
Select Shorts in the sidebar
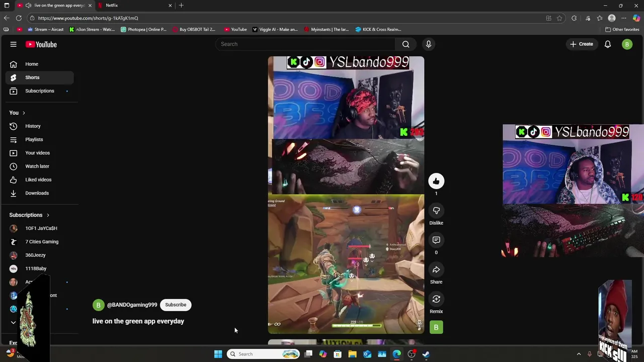pyautogui.click(x=40, y=77)
